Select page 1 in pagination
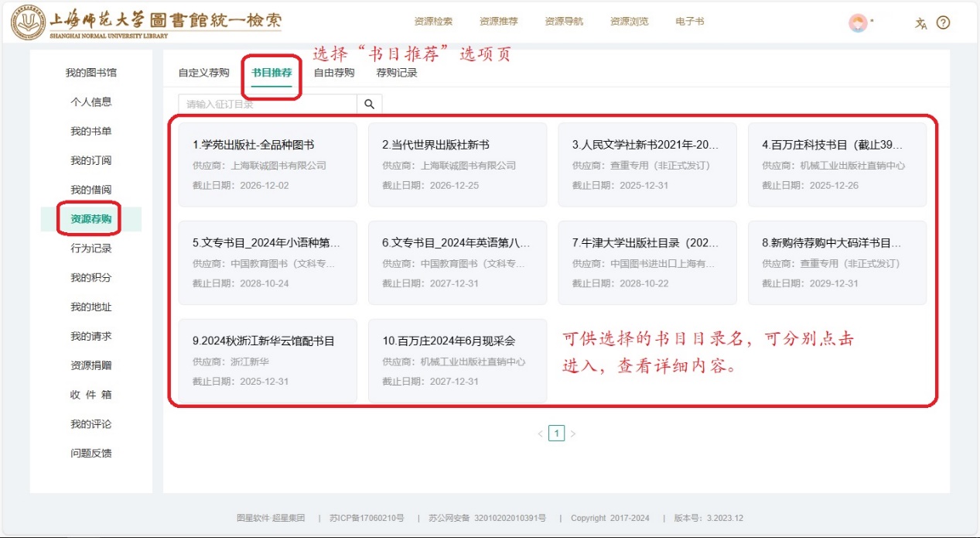 [556, 433]
